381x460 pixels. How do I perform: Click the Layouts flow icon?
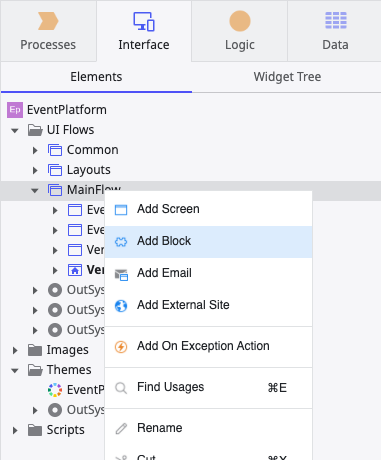tap(55, 170)
